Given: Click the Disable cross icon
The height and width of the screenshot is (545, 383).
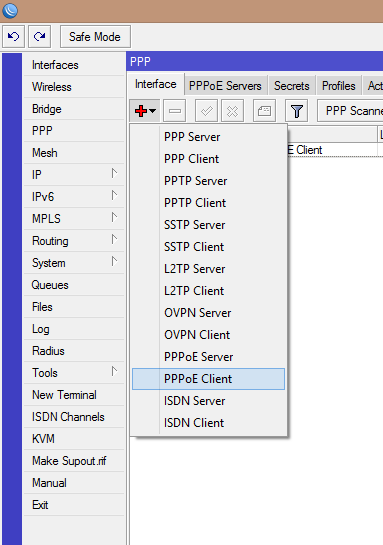Looking at the screenshot, I should click(x=233, y=111).
